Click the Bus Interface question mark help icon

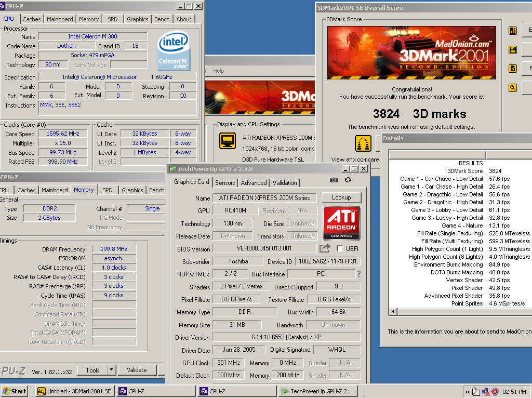[359, 273]
